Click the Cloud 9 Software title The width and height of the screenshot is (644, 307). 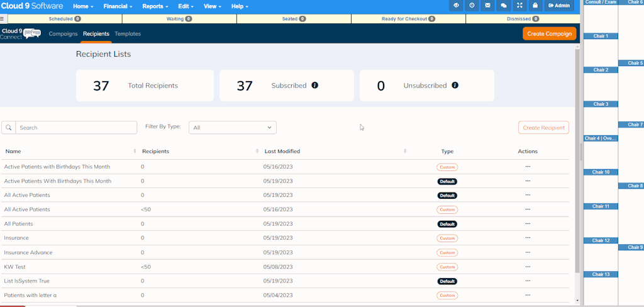tap(32, 6)
